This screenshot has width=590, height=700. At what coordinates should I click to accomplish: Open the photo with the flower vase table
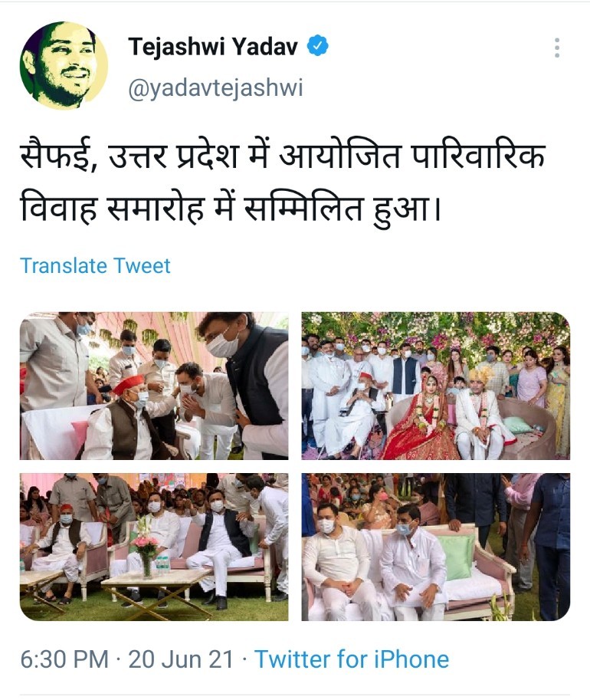[x=154, y=547]
